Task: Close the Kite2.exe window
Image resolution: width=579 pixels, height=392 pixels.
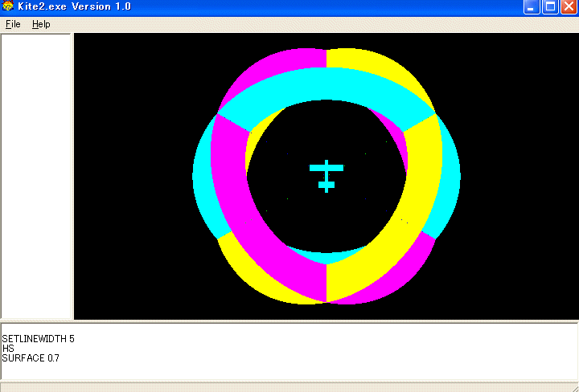Action: (569, 7)
